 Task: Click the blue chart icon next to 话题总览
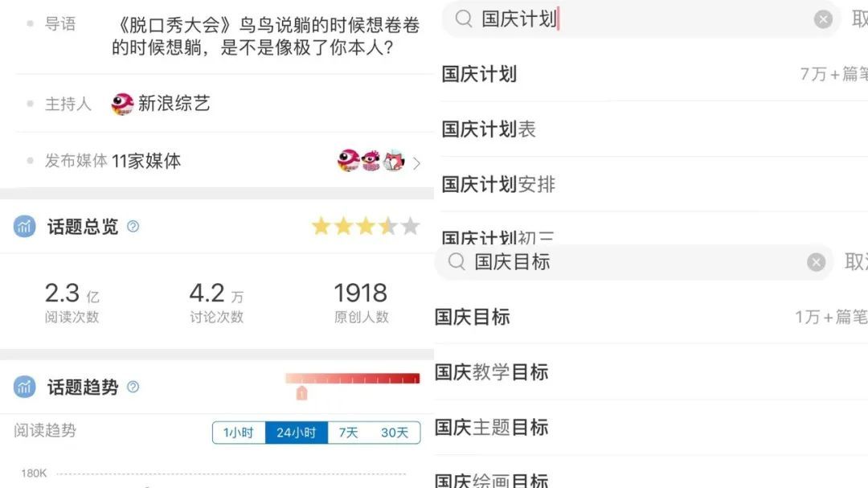pyautogui.click(x=24, y=226)
